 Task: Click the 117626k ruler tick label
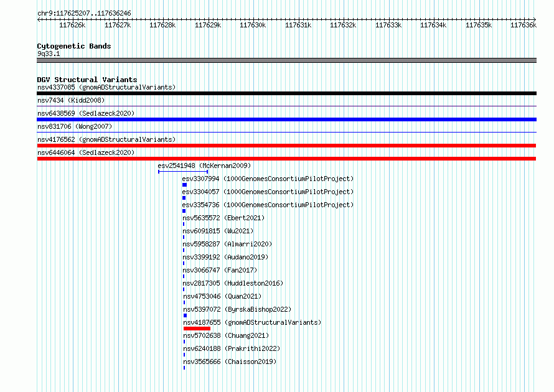(x=72, y=26)
